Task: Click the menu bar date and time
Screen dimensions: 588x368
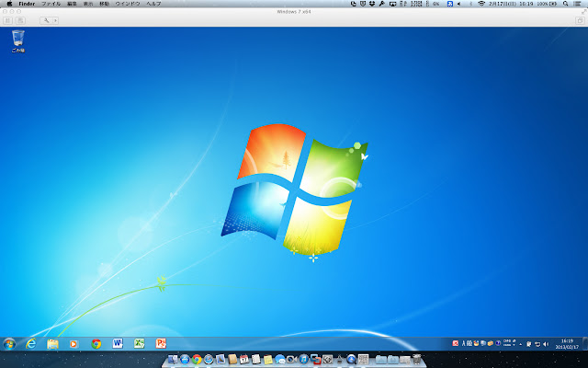Action: click(x=511, y=4)
